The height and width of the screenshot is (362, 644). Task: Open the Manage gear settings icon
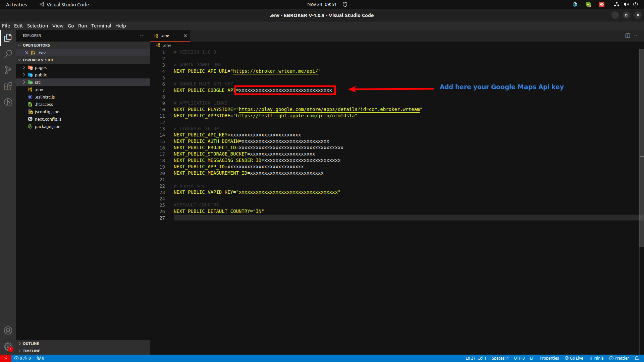[8, 347]
